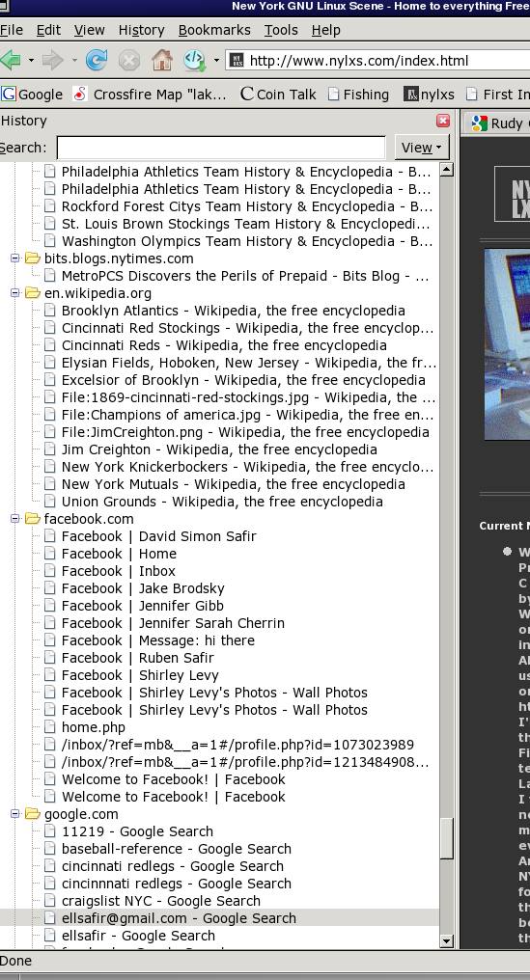Open home.php history entry
The image size is (530, 980).
(x=94, y=727)
